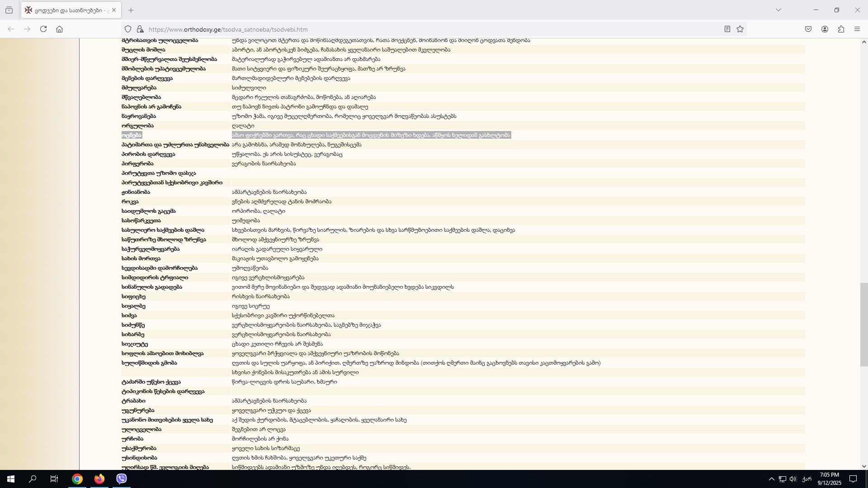Click the Firefox reload page button
This screenshot has height=488, width=868.
(43, 29)
